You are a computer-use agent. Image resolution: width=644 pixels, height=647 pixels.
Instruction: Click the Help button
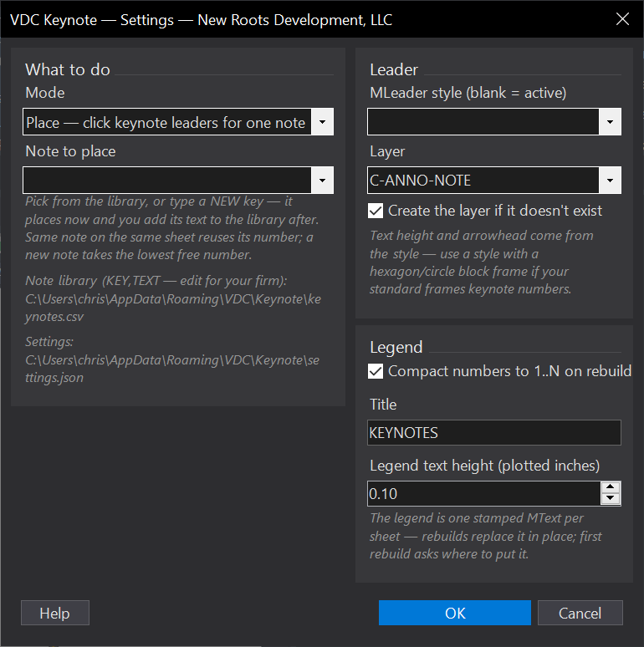[55, 614]
